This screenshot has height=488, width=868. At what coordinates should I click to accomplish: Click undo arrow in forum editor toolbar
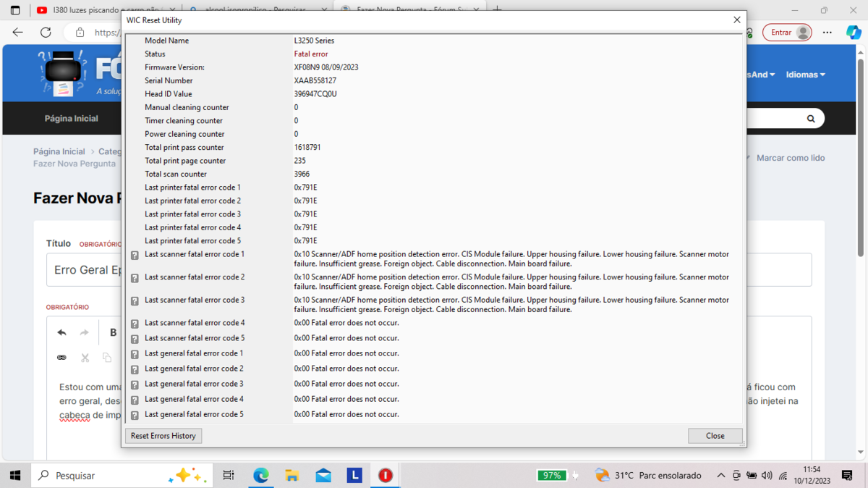click(x=61, y=332)
